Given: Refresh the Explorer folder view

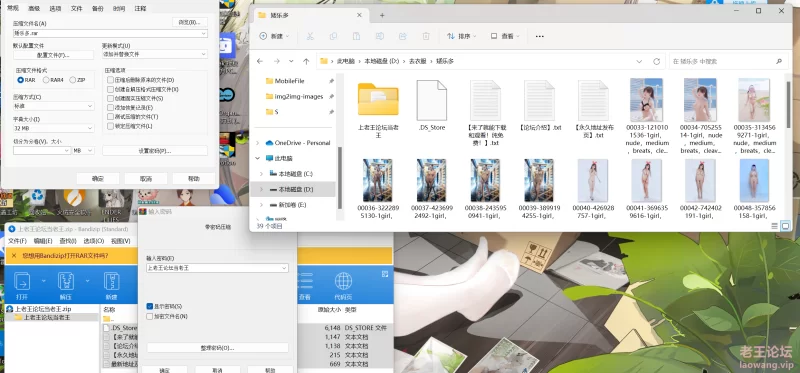Looking at the screenshot, I should tap(657, 61).
